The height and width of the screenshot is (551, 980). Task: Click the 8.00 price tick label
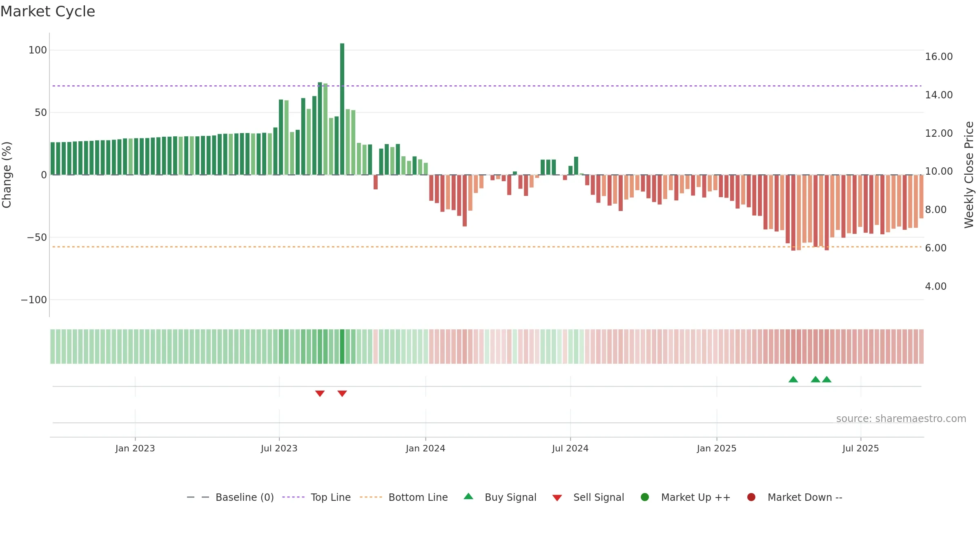[935, 210]
